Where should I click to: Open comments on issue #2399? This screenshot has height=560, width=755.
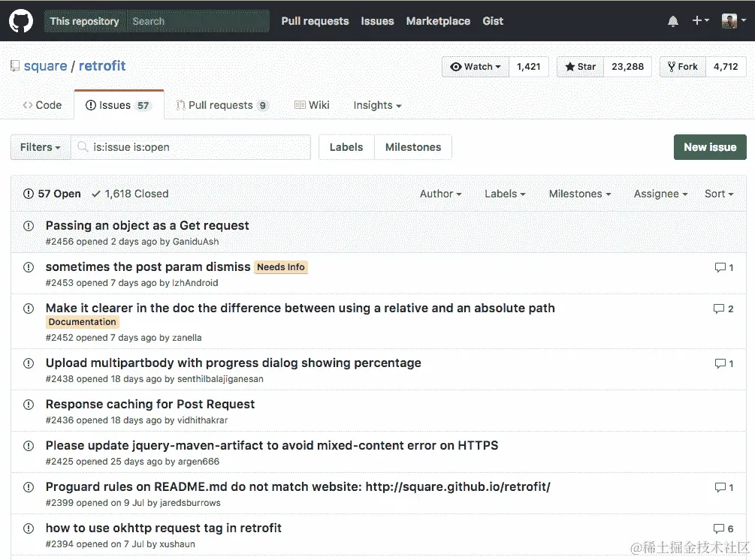(x=724, y=488)
